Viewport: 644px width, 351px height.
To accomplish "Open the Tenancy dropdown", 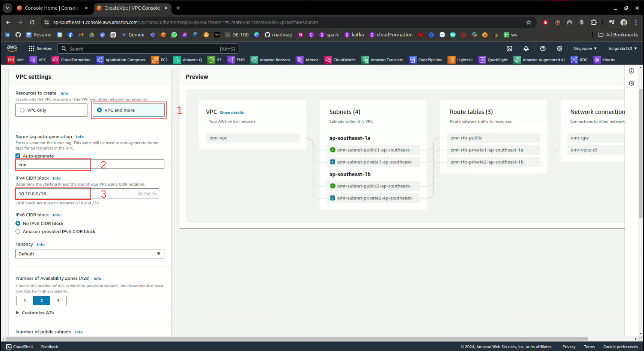I will (90, 254).
